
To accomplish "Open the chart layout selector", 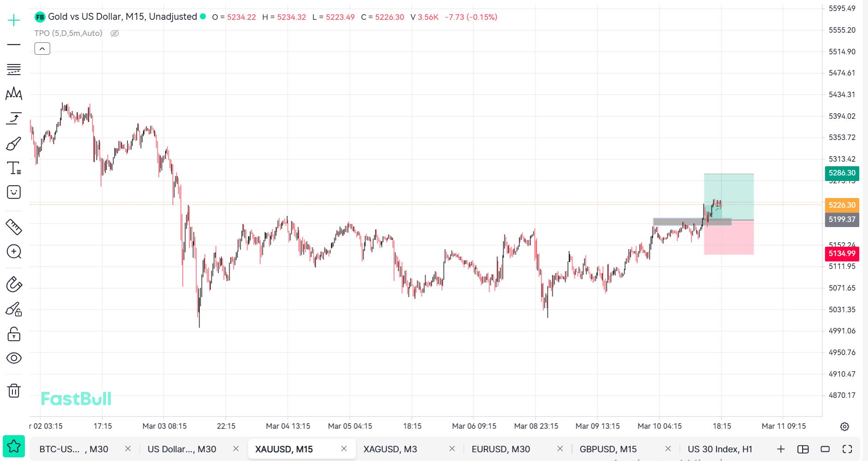I will (803, 449).
